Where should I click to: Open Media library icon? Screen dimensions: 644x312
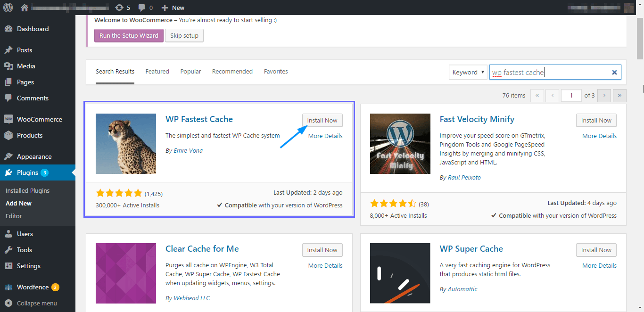8,66
